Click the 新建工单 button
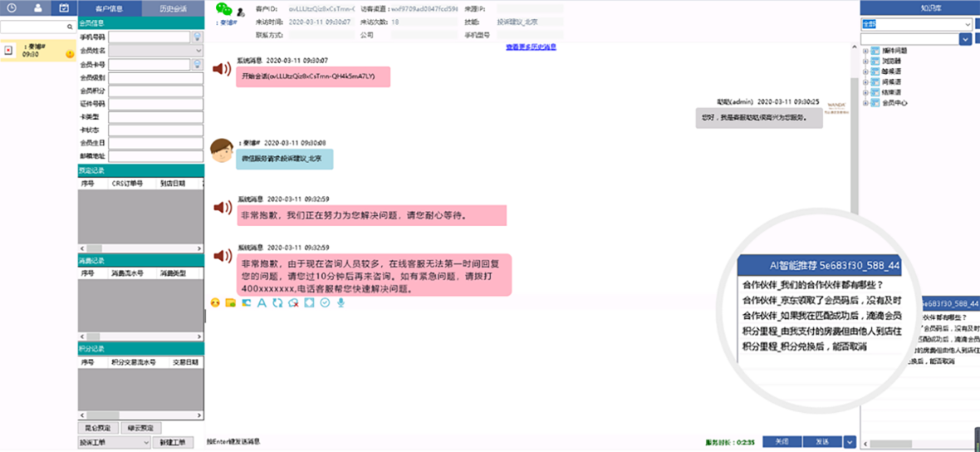Screen dimensions: 980x452 pos(173,443)
